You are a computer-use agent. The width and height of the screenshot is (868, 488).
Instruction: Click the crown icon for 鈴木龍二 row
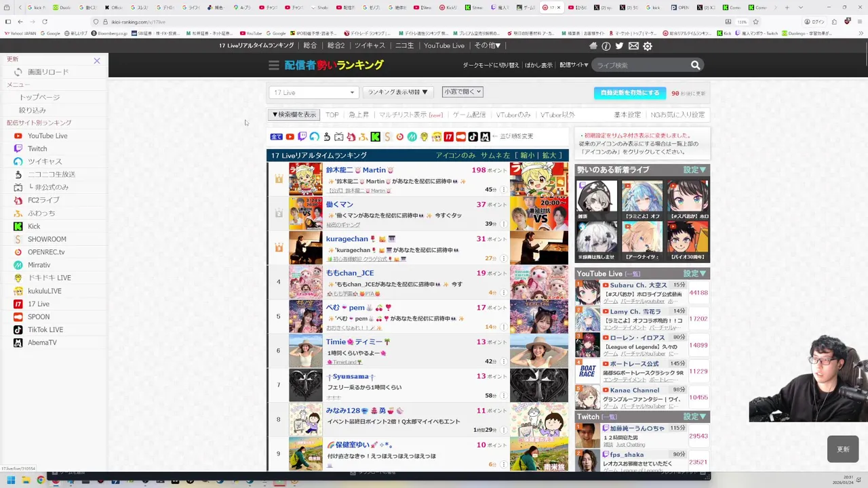pyautogui.click(x=279, y=179)
